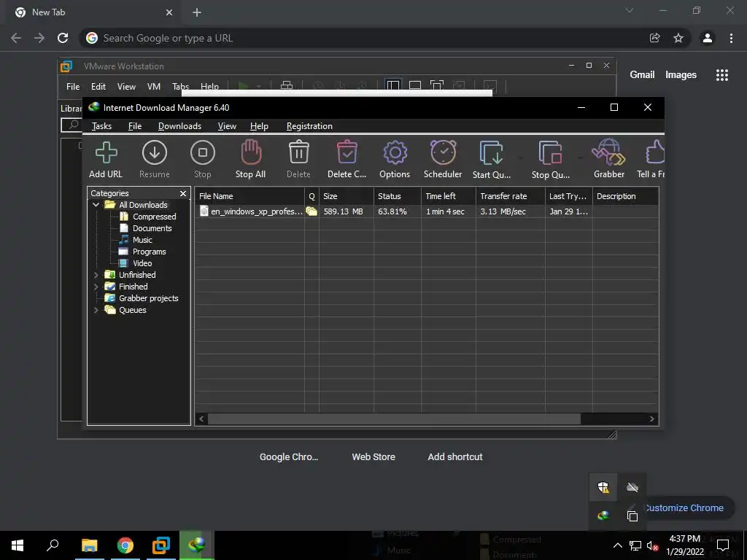
Task: Click the IDM icon in system tray popup
Action: tap(603, 516)
